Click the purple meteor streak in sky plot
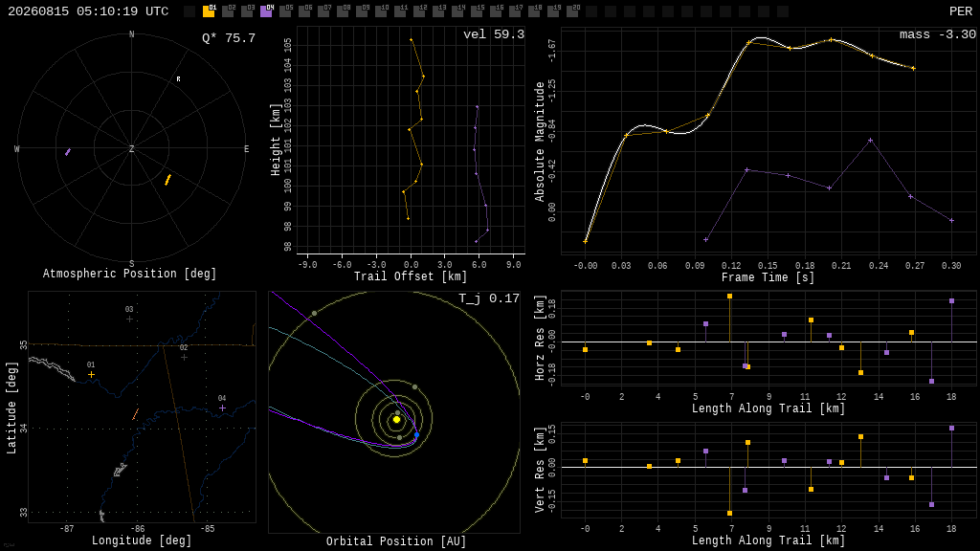Image resolution: width=980 pixels, height=551 pixels. (x=68, y=152)
